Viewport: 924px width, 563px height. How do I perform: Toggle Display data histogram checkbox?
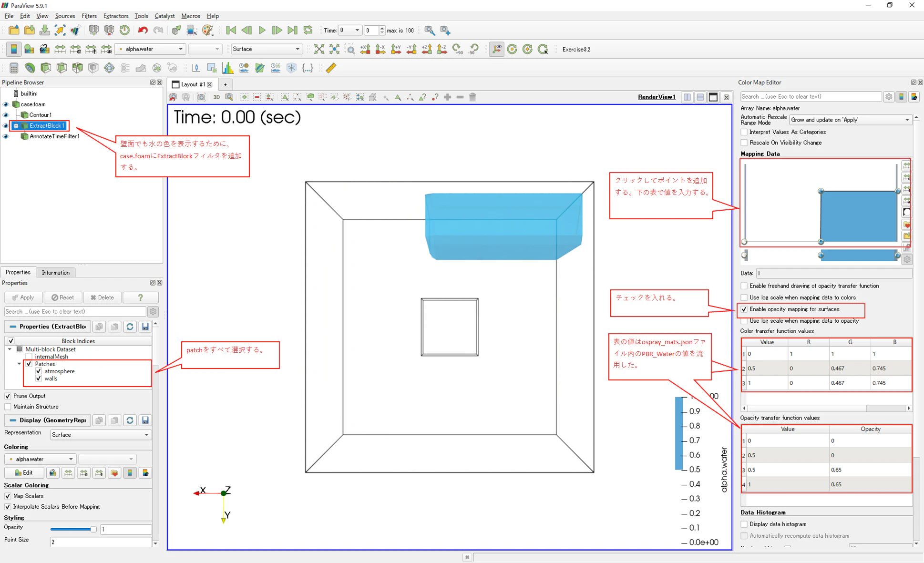[744, 524]
